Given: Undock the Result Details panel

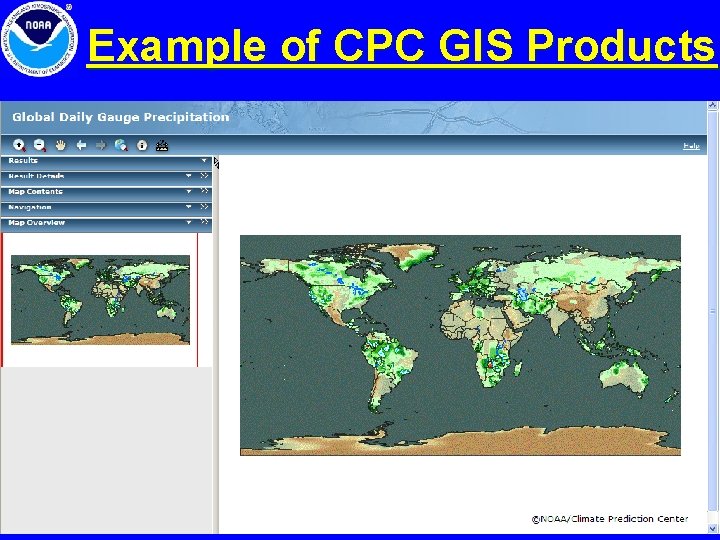Looking at the screenshot, I should (204, 175).
